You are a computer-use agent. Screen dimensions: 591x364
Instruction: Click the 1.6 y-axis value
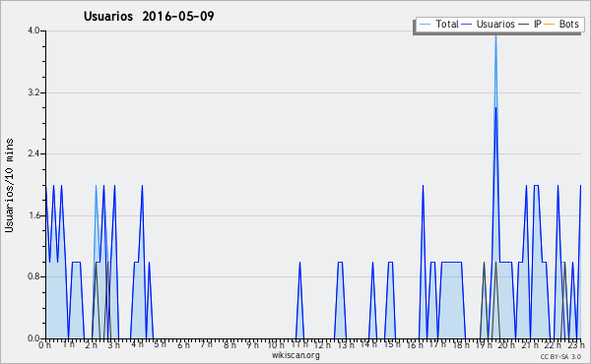pyautogui.click(x=33, y=215)
